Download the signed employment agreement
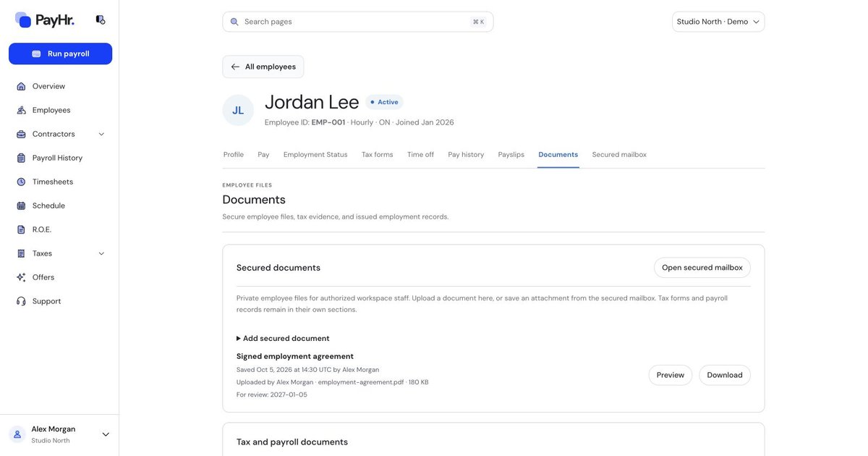The width and height of the screenshot is (868, 456). coord(725,375)
